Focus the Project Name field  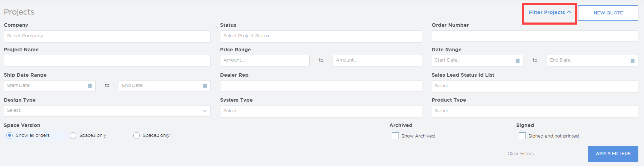pos(107,60)
